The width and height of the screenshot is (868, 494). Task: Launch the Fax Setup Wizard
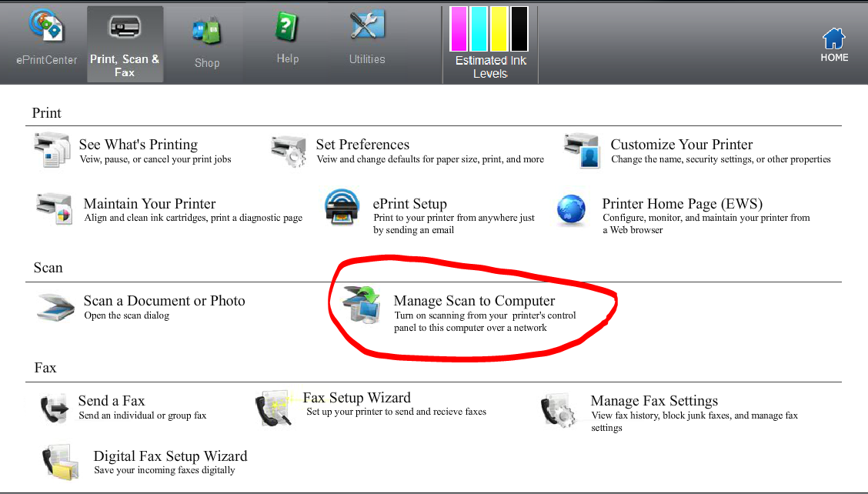356,398
